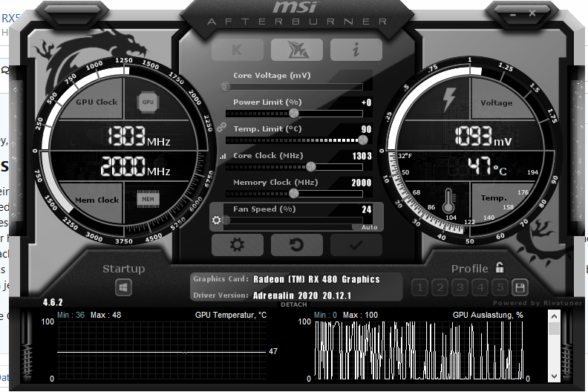Click the GPU Temperatur graph

[162, 350]
